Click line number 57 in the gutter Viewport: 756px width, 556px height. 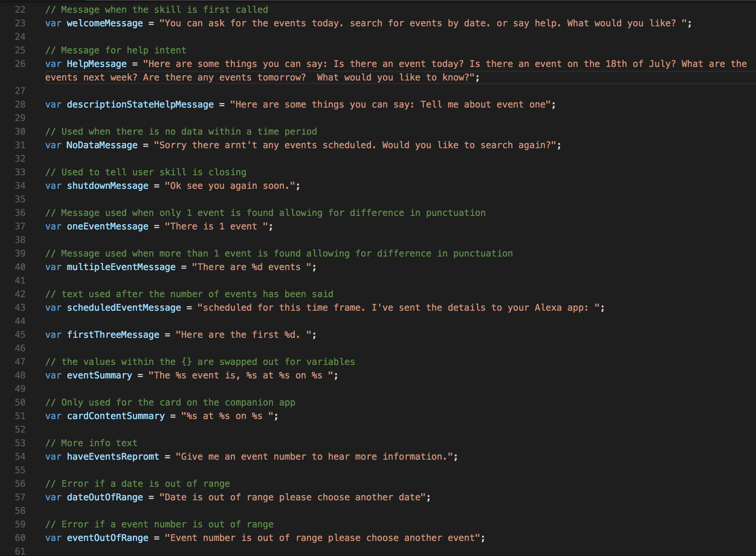(x=20, y=497)
